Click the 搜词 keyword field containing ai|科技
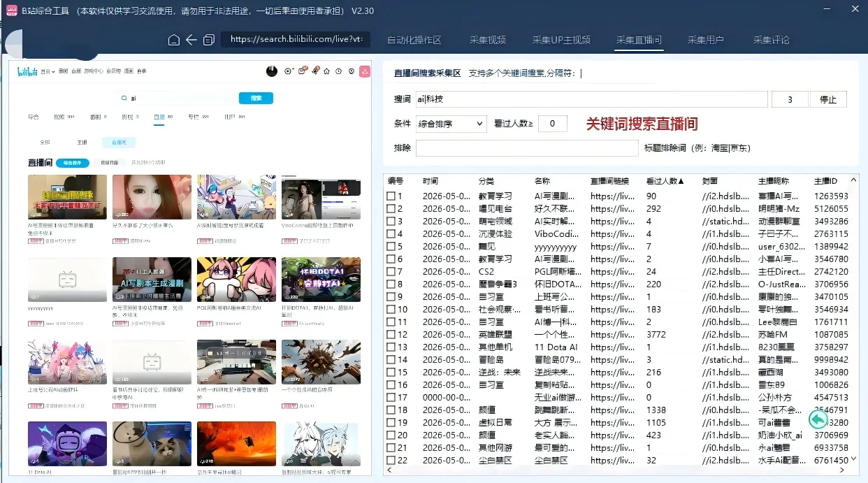The width and height of the screenshot is (868, 483). [591, 99]
